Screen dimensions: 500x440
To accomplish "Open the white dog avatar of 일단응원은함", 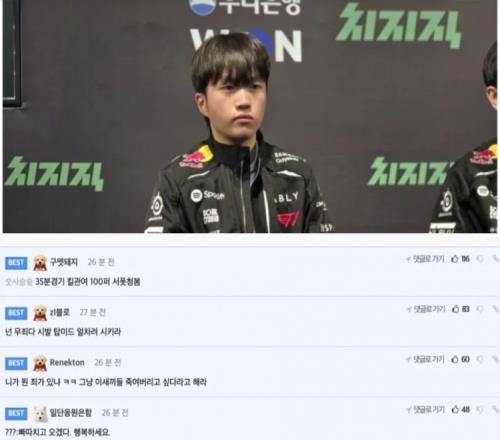I will (x=40, y=414).
